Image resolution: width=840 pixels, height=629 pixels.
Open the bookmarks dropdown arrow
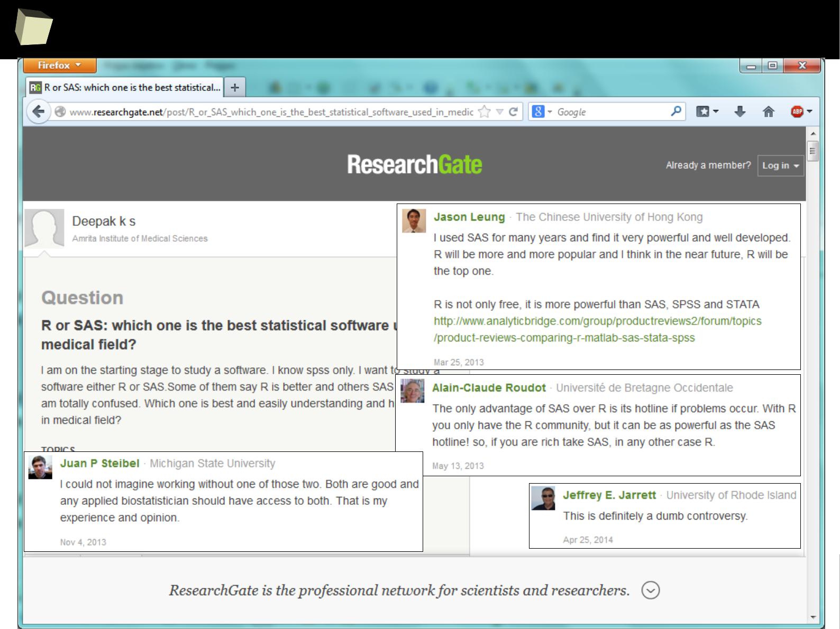coord(716,112)
